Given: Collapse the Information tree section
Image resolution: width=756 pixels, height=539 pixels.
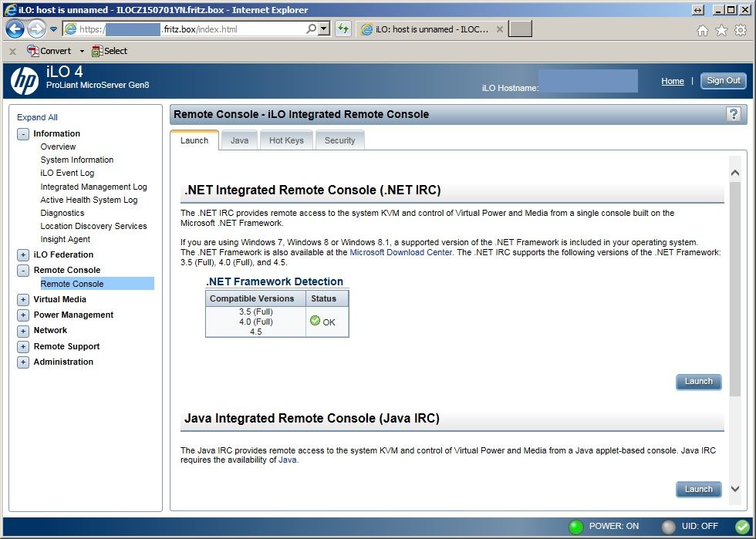Looking at the screenshot, I should coord(22,134).
